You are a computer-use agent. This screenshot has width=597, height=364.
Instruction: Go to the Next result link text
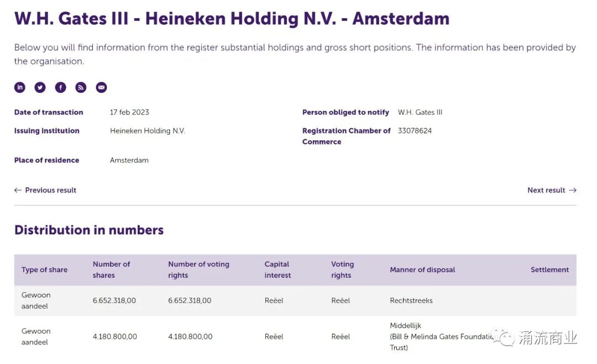click(546, 190)
